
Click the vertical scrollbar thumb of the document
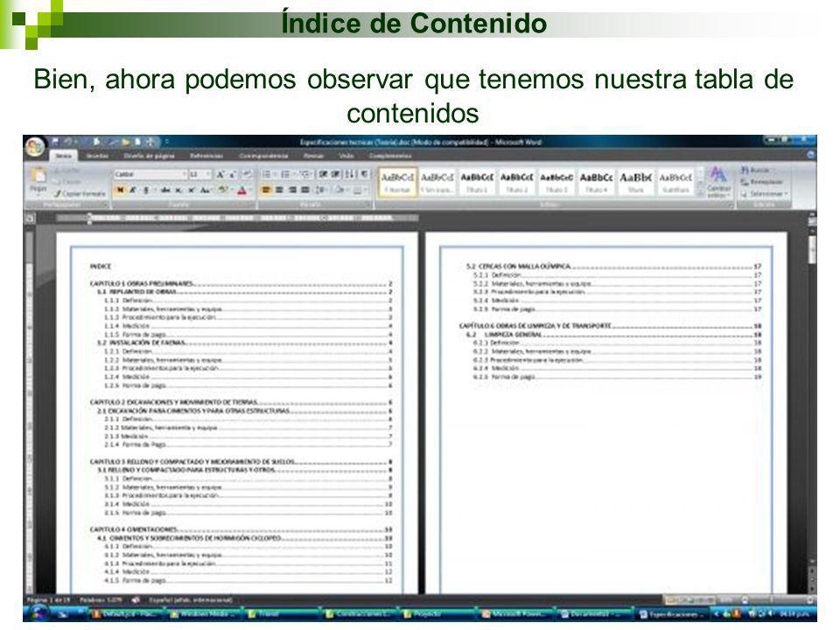[x=812, y=249]
